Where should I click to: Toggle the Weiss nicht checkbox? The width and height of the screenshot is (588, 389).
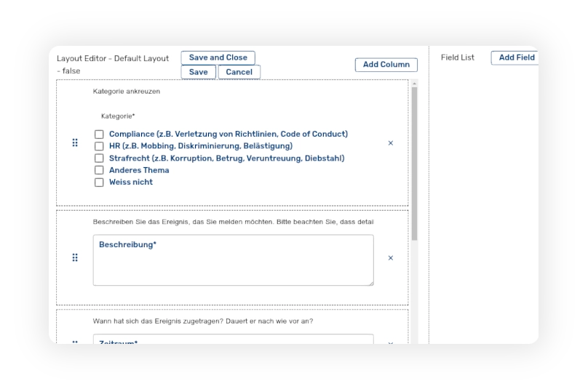point(99,183)
